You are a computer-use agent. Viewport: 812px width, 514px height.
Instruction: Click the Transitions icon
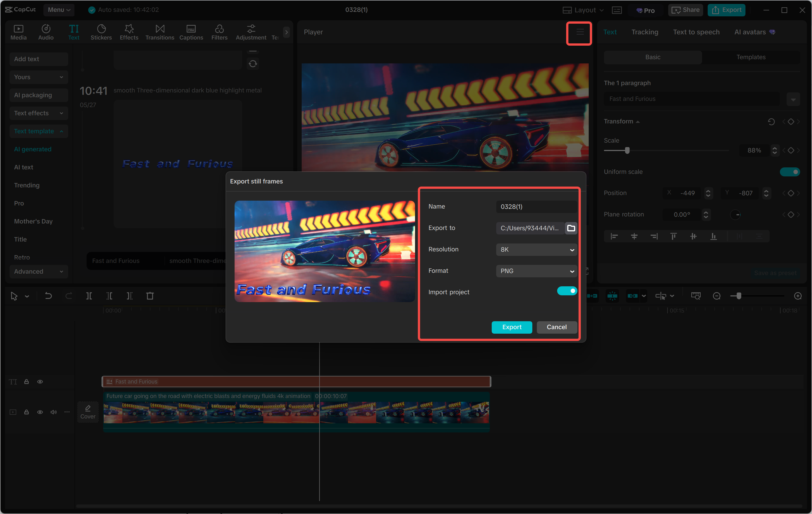point(160,32)
